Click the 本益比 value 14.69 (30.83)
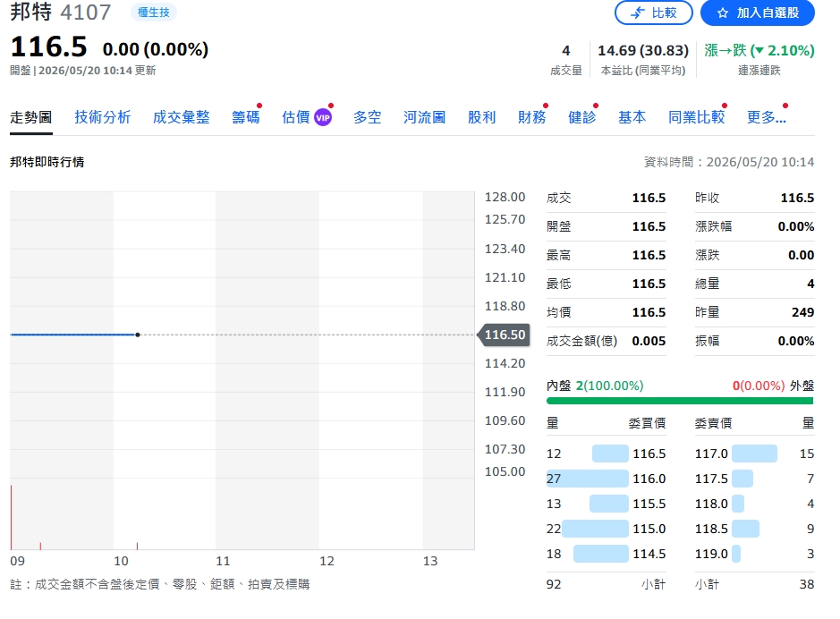Viewport: 840px width, 619px height. pos(643,50)
